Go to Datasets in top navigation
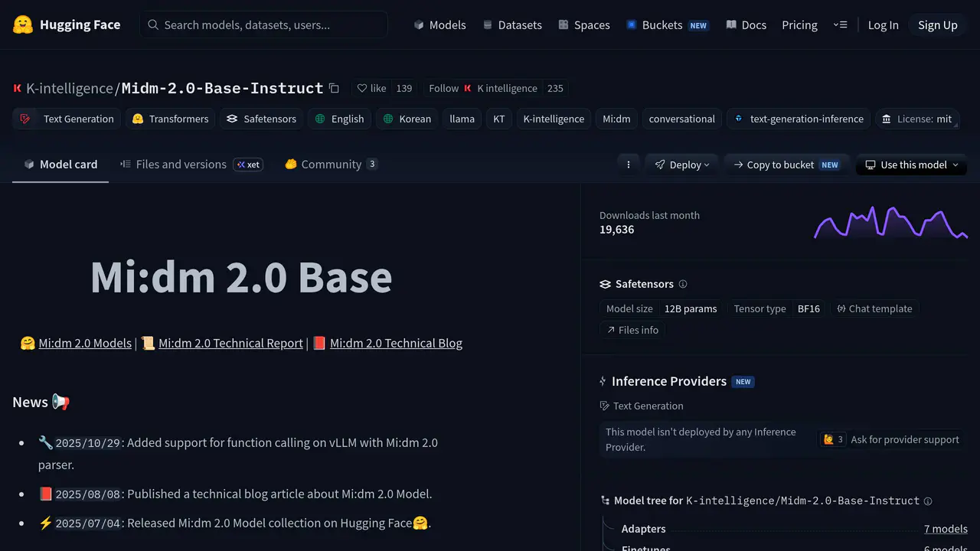The width and height of the screenshot is (980, 551). point(512,24)
